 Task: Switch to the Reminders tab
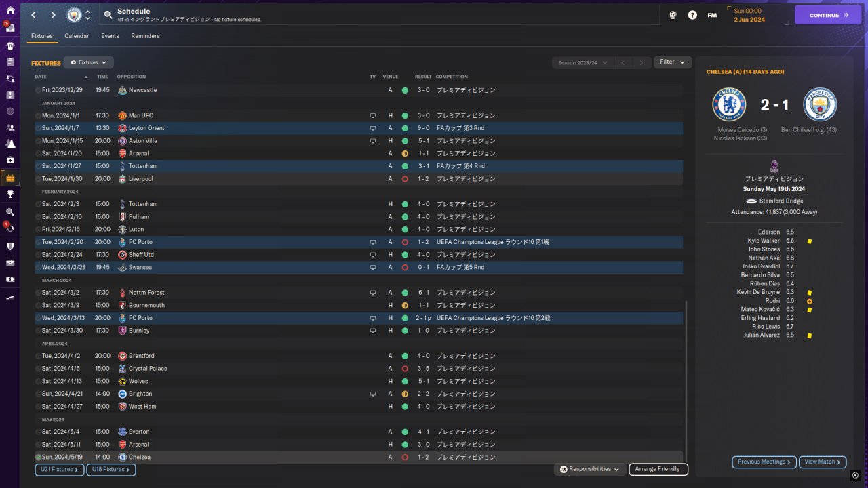click(x=146, y=36)
